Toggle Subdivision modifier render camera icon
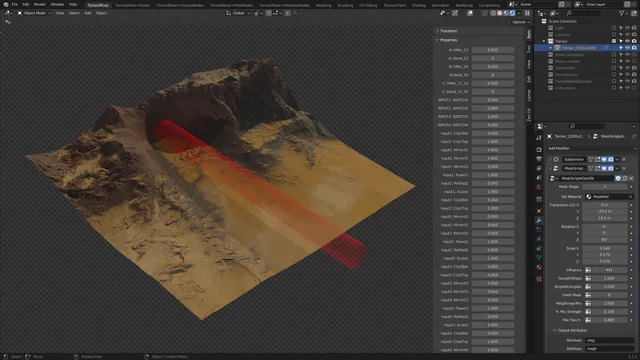640x360 pixels. [611, 159]
